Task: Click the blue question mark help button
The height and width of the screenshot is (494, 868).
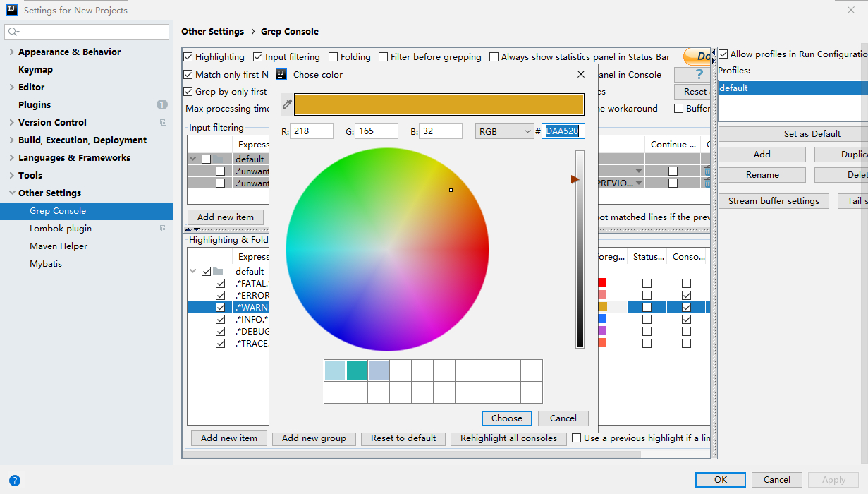Action: [698, 75]
